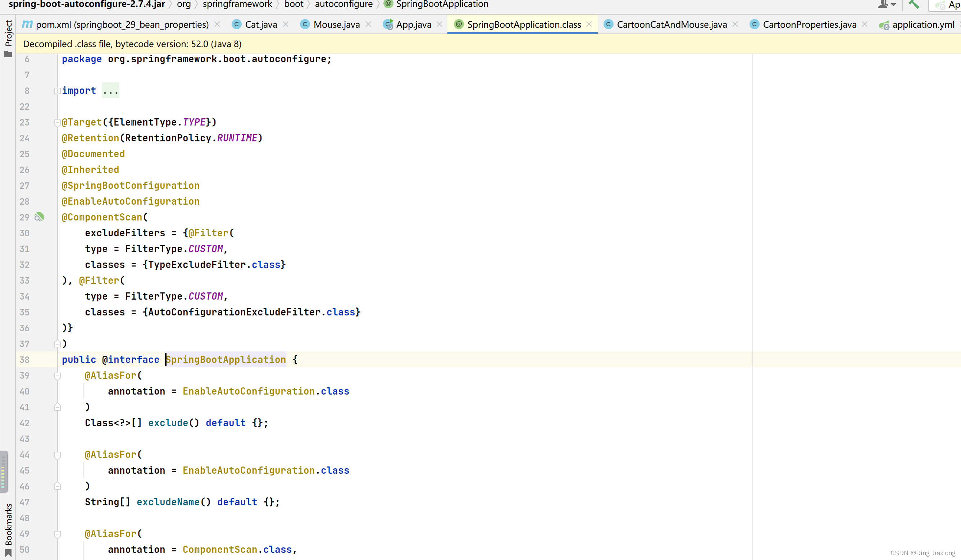The height and width of the screenshot is (560, 961).
Task: Open the CartoonCatAndMouse.java tab
Action: coord(671,24)
